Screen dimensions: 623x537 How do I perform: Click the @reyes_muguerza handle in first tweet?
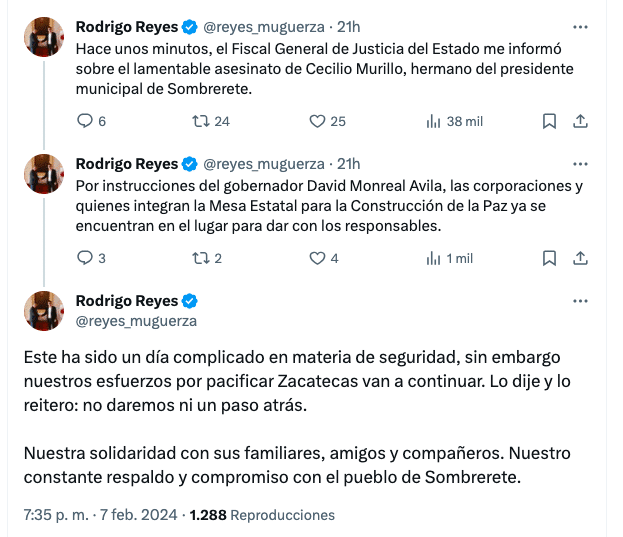(264, 27)
